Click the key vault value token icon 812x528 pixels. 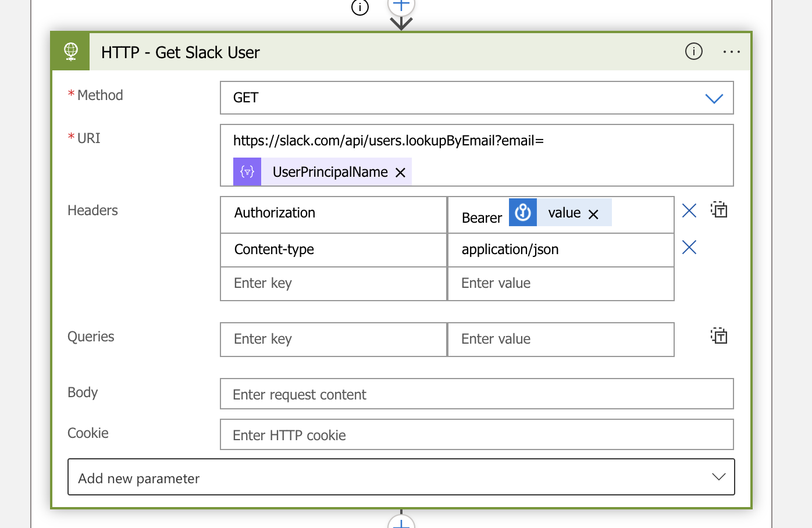click(523, 212)
